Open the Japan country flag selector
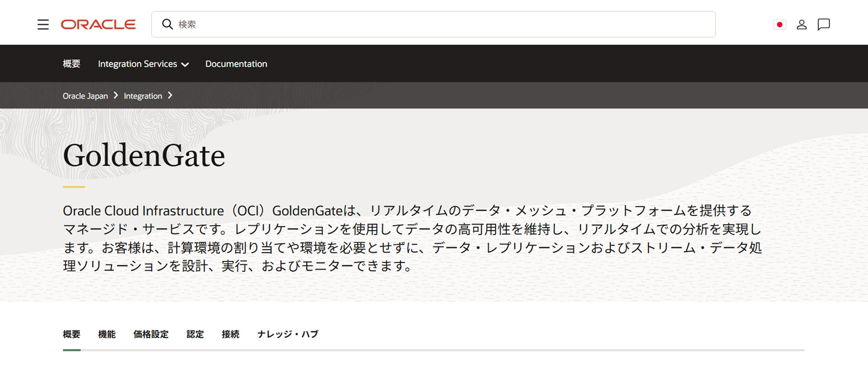 780,24
